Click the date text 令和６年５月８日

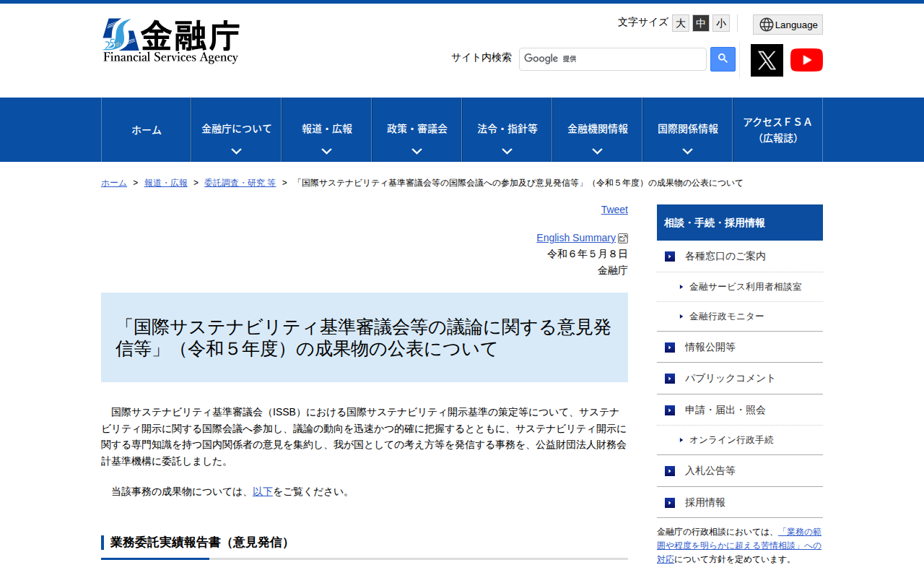(x=588, y=254)
